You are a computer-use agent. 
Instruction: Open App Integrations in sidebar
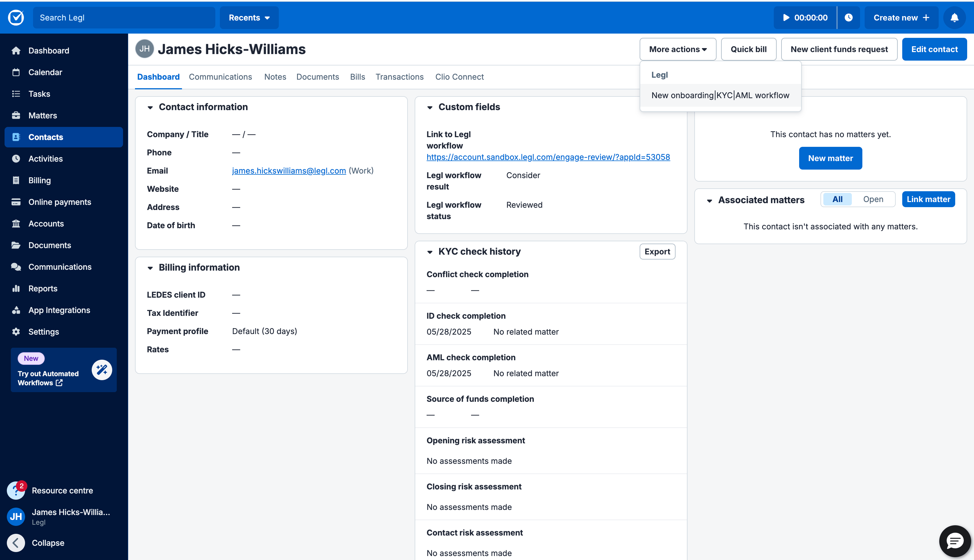(59, 310)
